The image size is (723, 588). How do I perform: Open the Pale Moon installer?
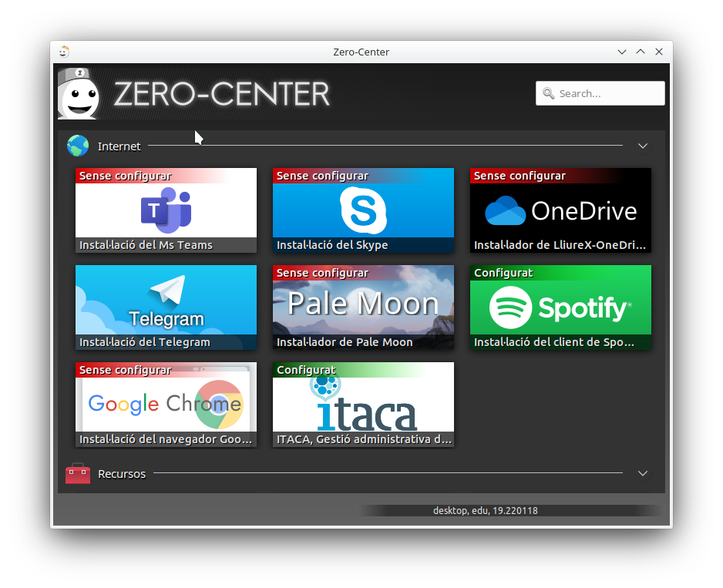[363, 307]
